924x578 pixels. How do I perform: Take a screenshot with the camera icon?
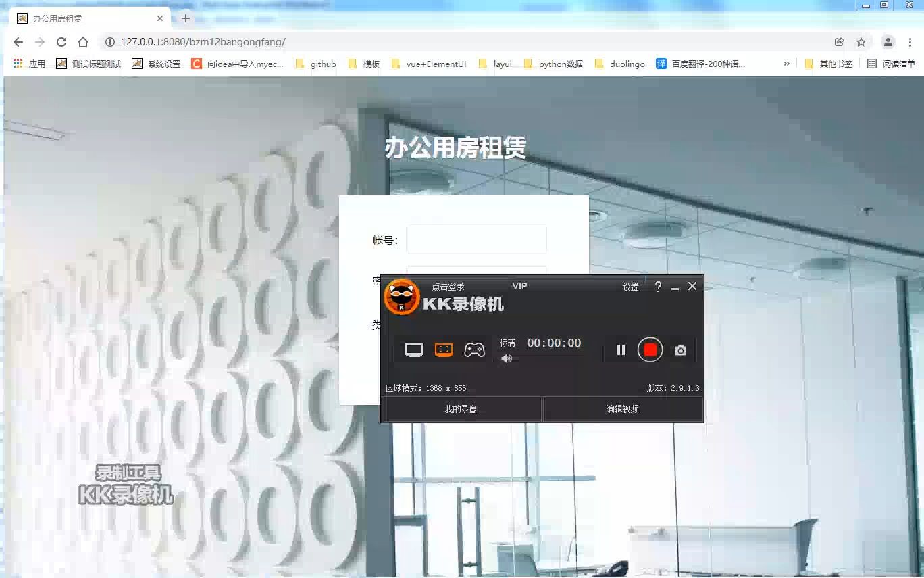(681, 350)
